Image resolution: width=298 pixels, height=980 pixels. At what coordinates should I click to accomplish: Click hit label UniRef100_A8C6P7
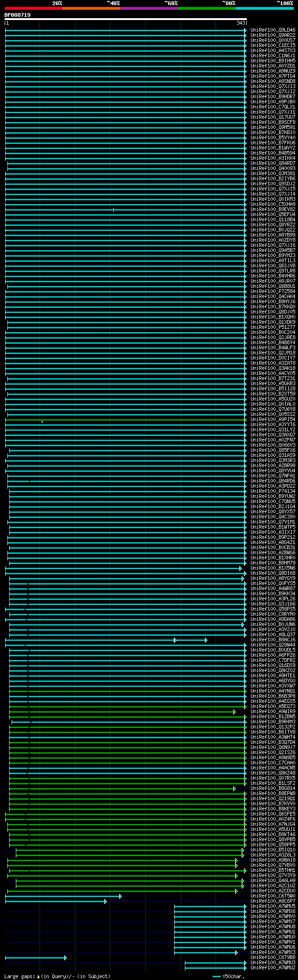point(273,901)
